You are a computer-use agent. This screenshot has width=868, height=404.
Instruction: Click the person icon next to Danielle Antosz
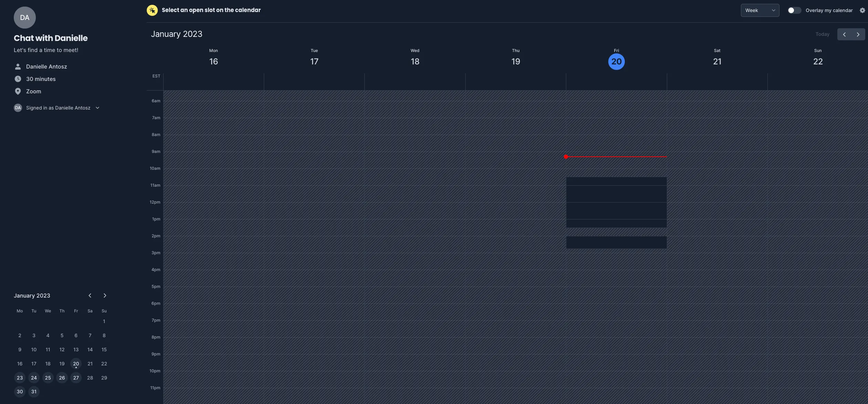point(18,66)
